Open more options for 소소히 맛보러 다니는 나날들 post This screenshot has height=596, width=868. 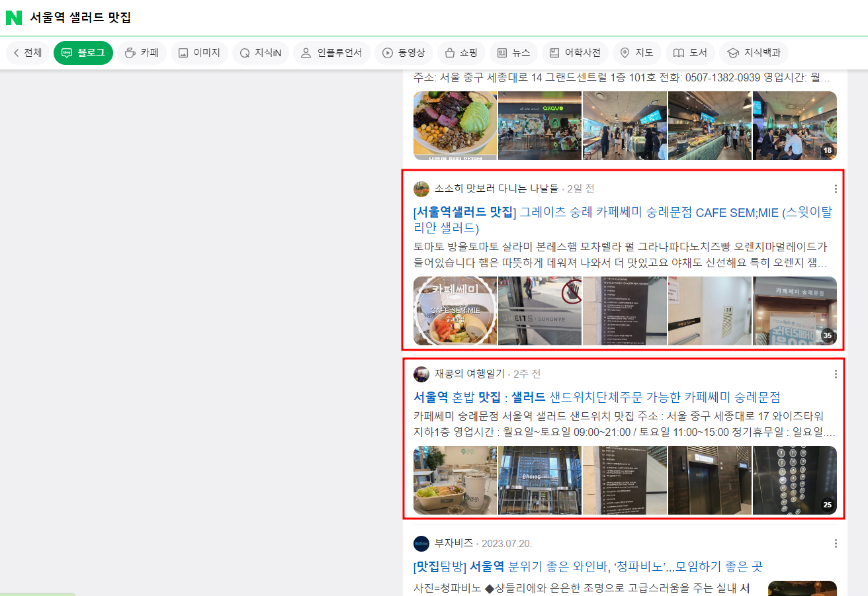tap(836, 189)
